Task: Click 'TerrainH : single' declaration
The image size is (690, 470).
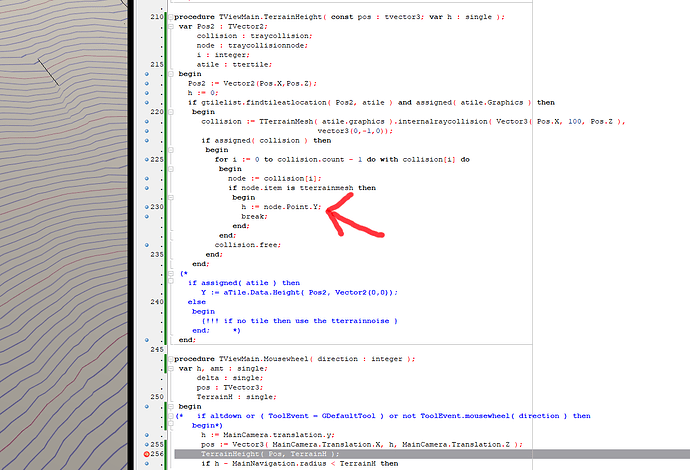Action: click(x=236, y=397)
